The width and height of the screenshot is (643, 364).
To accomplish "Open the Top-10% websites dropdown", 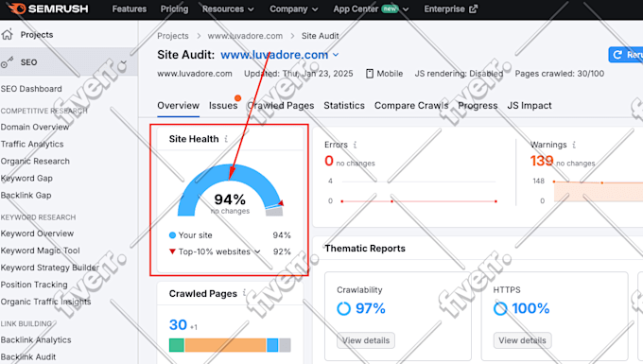I will [257, 251].
